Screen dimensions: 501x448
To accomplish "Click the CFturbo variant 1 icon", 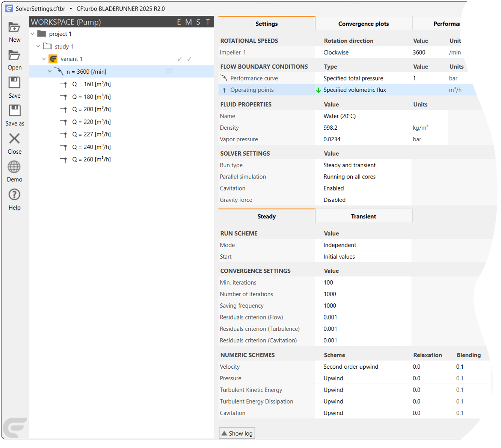I will click(53, 59).
